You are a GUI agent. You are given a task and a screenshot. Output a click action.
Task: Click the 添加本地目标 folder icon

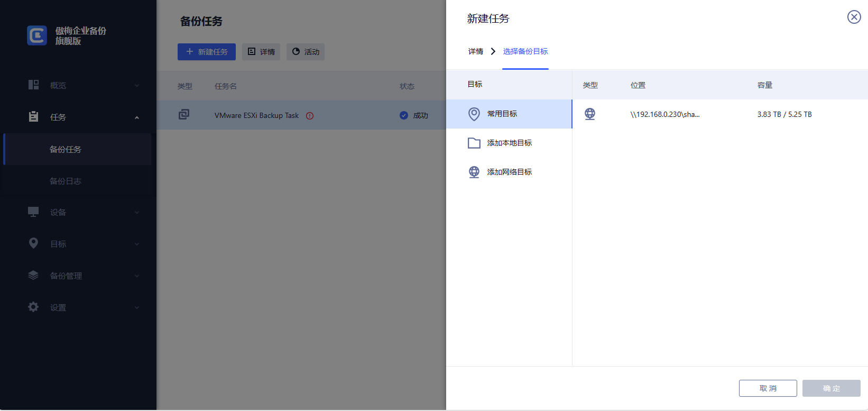(474, 143)
